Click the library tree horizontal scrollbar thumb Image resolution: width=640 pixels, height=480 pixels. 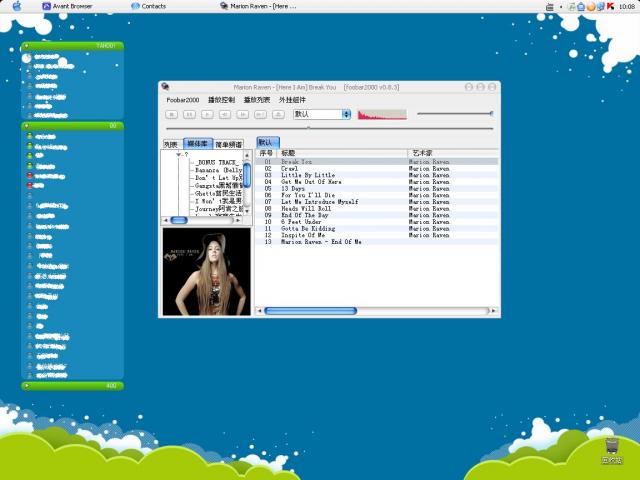point(179,220)
